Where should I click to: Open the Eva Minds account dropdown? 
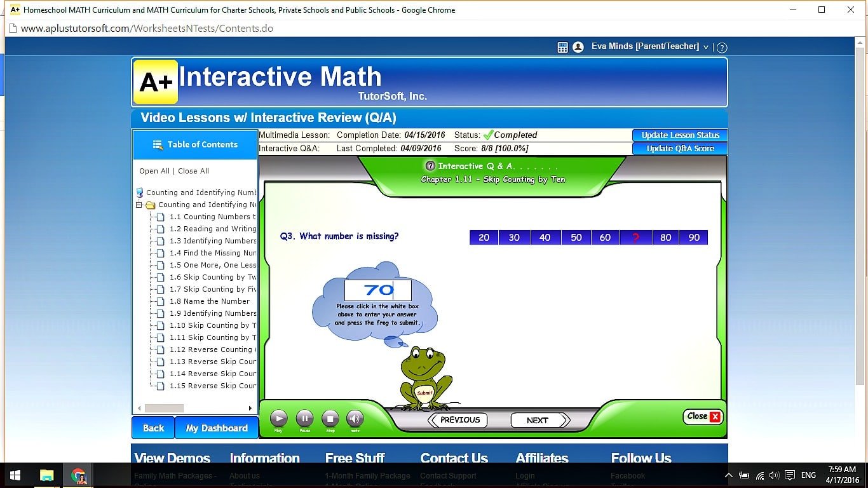click(x=649, y=46)
